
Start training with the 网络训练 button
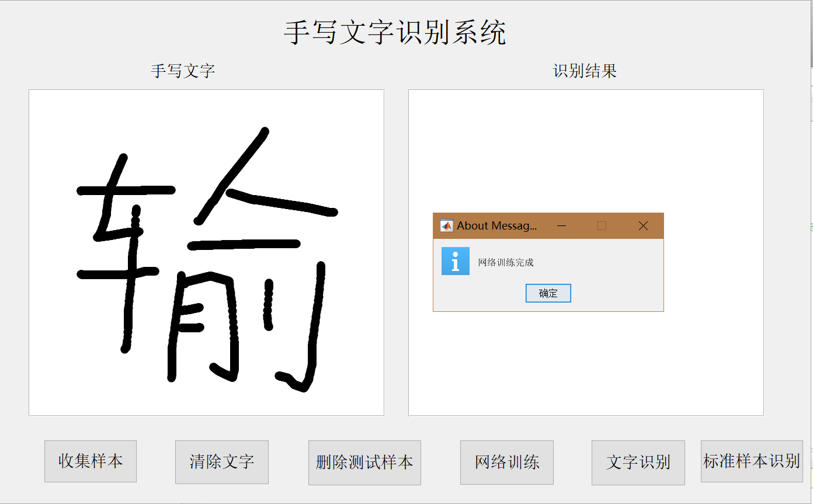click(506, 461)
